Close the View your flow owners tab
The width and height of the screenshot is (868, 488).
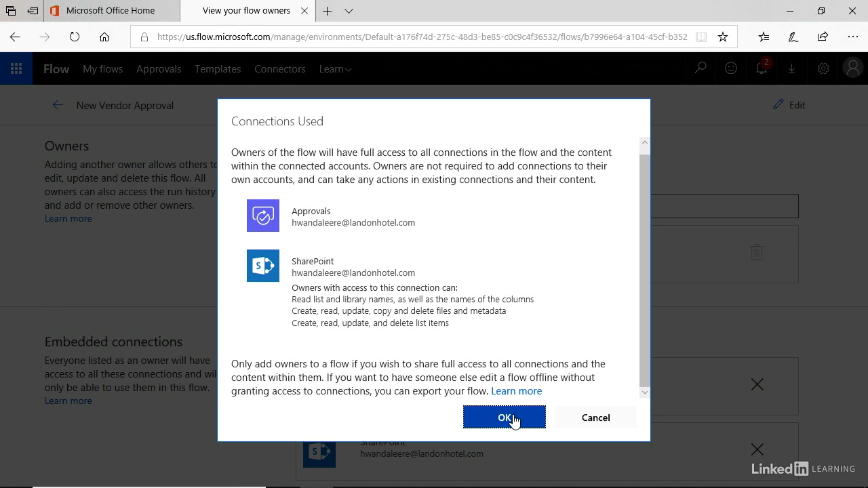[304, 11]
